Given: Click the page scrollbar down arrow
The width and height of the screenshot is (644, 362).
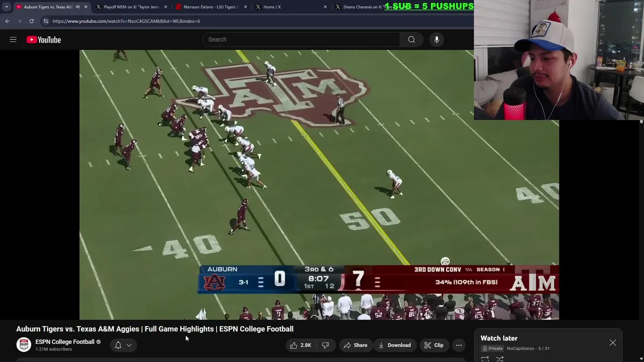Looking at the screenshot, I should (641, 359).
